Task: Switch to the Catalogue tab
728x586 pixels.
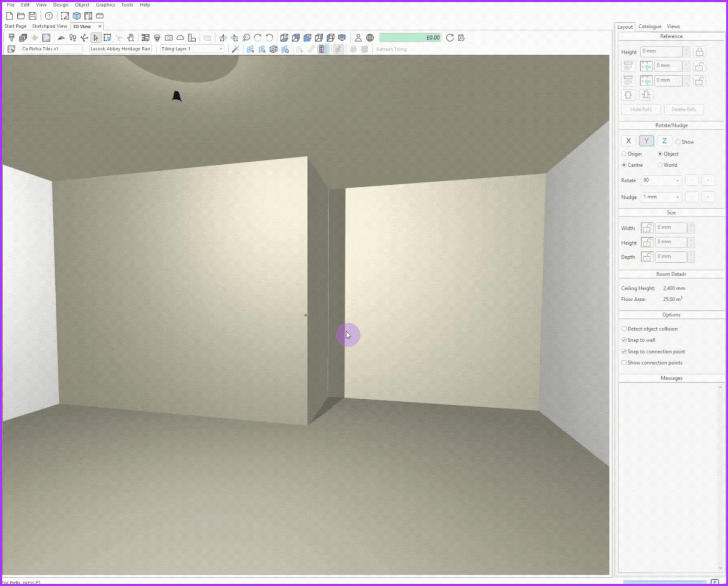Action: pos(649,27)
